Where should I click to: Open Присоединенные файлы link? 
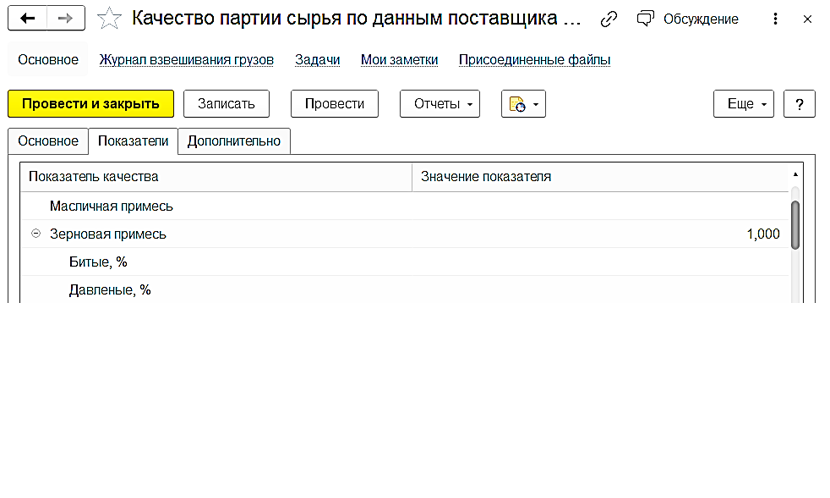click(534, 60)
